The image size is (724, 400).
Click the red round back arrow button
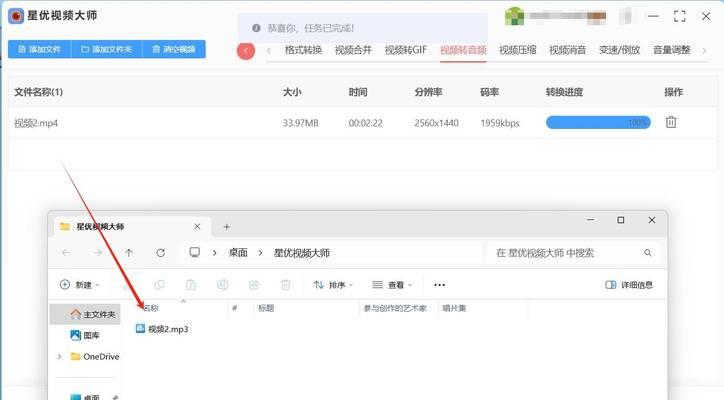click(246, 50)
